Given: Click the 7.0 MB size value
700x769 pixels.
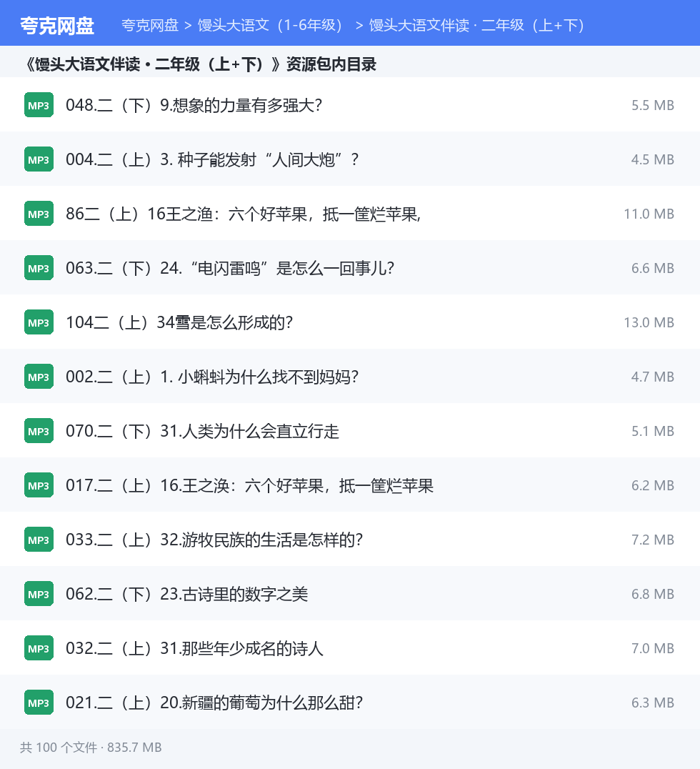Looking at the screenshot, I should point(652,648).
